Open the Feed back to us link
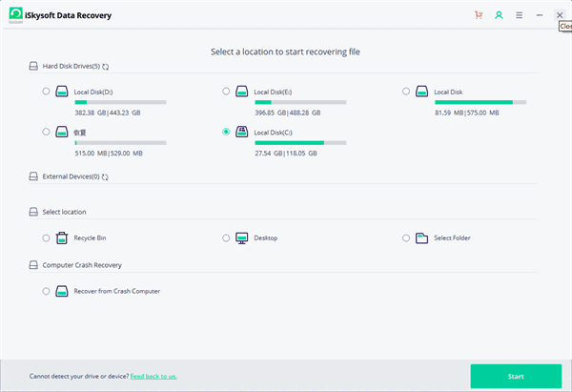 pyautogui.click(x=153, y=377)
